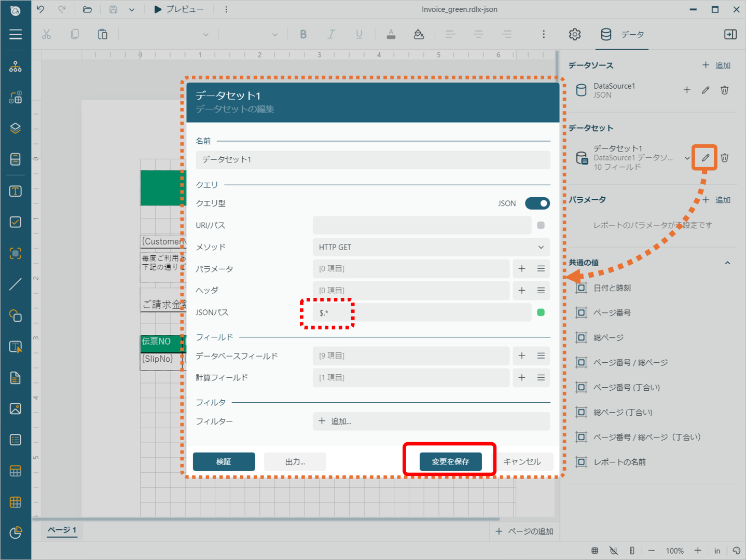Select the CheckBox tool in sidebar
Image resolution: width=746 pixels, height=560 pixels.
pyautogui.click(x=16, y=222)
